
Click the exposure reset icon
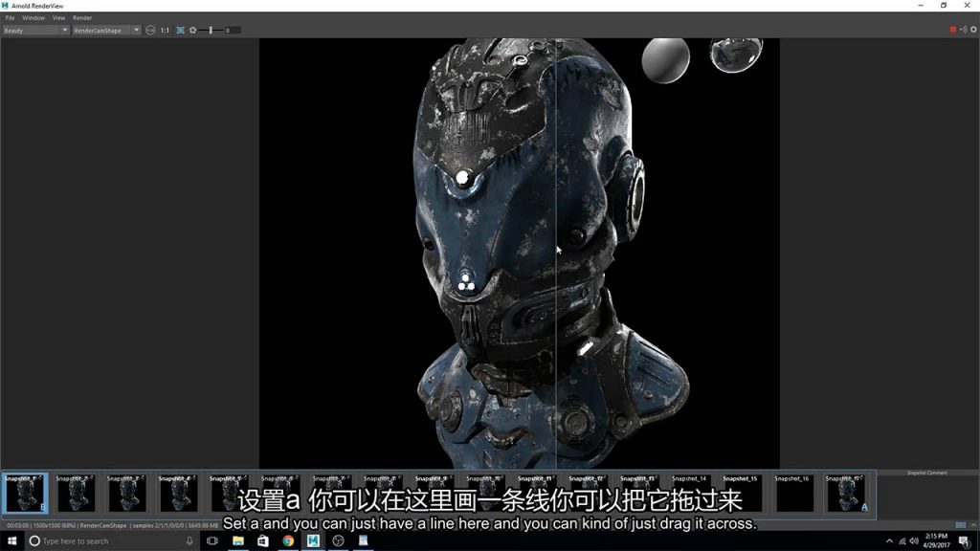(x=193, y=30)
